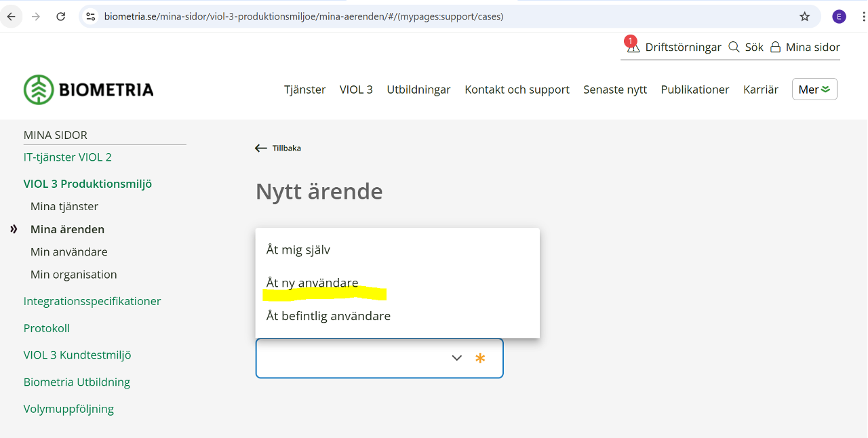Open the Chrome profile avatar E
Screen dimensions: 868x438
click(839, 16)
